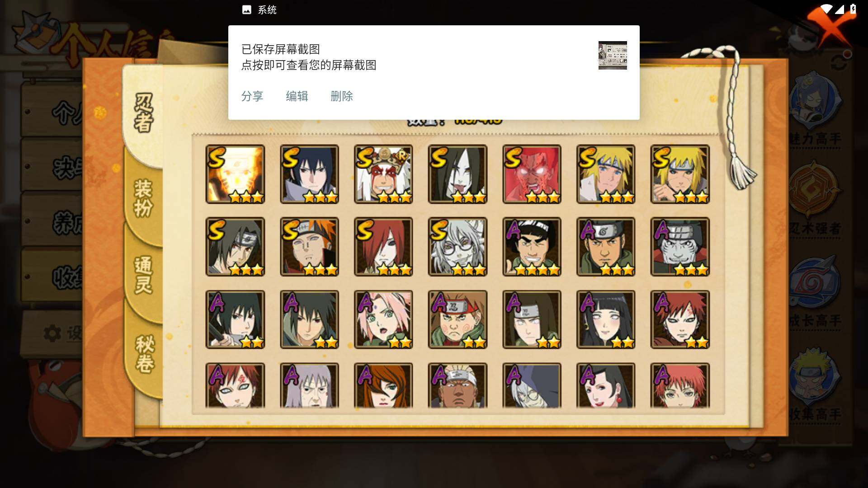Choose the A-rank Might Guy four-star portrait
This screenshot has width=868, height=488.
[x=532, y=247]
